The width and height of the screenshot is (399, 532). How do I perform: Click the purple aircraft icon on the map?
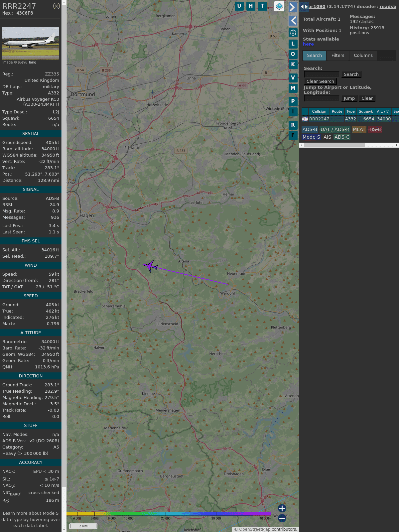click(151, 266)
